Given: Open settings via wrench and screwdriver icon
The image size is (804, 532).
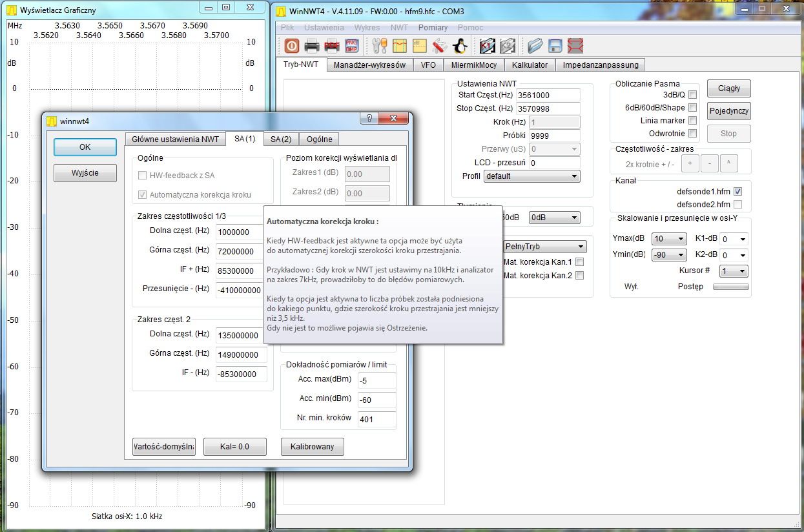Looking at the screenshot, I should point(379,46).
